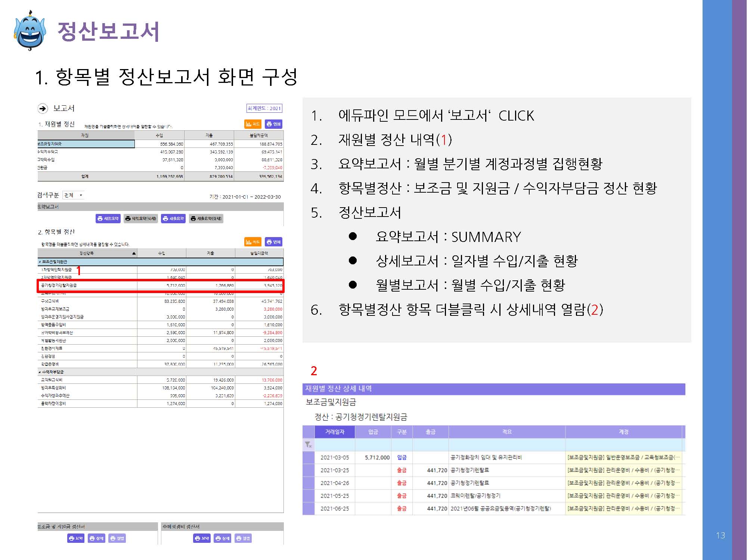Click the arrow icon beside 보고서 title

coord(43,108)
